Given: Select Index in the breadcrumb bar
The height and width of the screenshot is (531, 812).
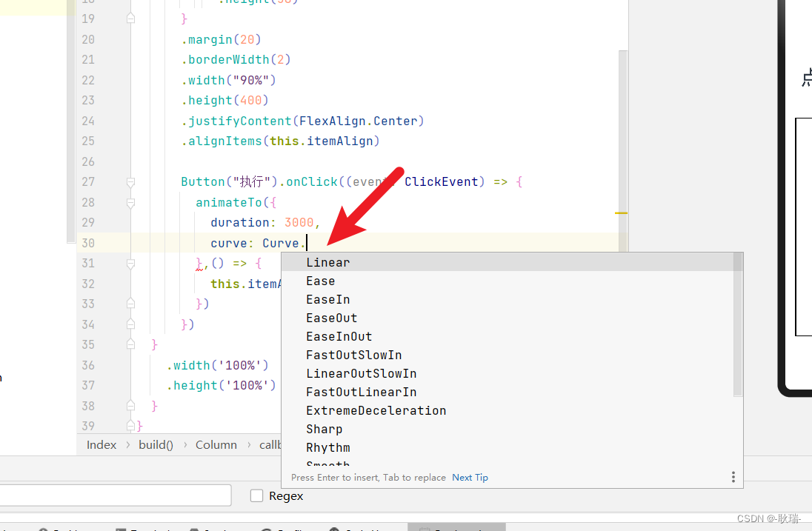Looking at the screenshot, I should click(x=101, y=445).
